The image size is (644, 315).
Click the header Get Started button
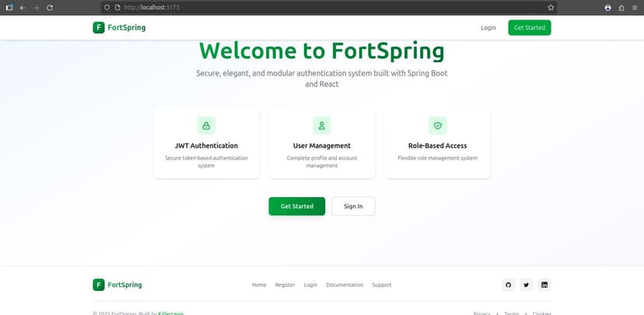point(530,27)
